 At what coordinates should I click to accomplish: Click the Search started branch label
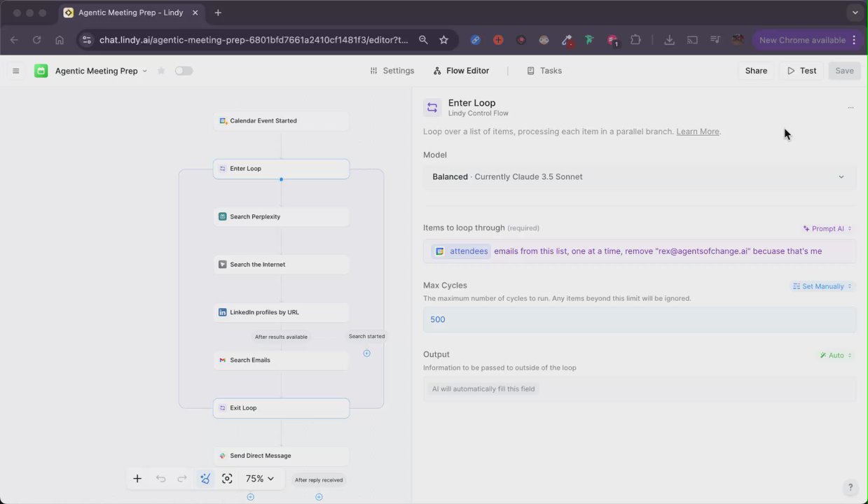pyautogui.click(x=366, y=336)
